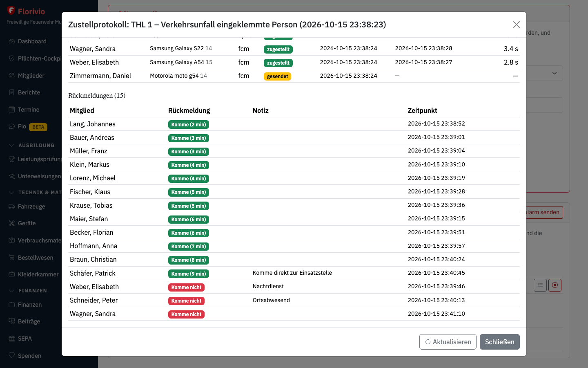Image resolution: width=588 pixels, height=368 pixels.
Task: Collapse the AUSBILDUNG sidebar section
Action: (x=32, y=146)
